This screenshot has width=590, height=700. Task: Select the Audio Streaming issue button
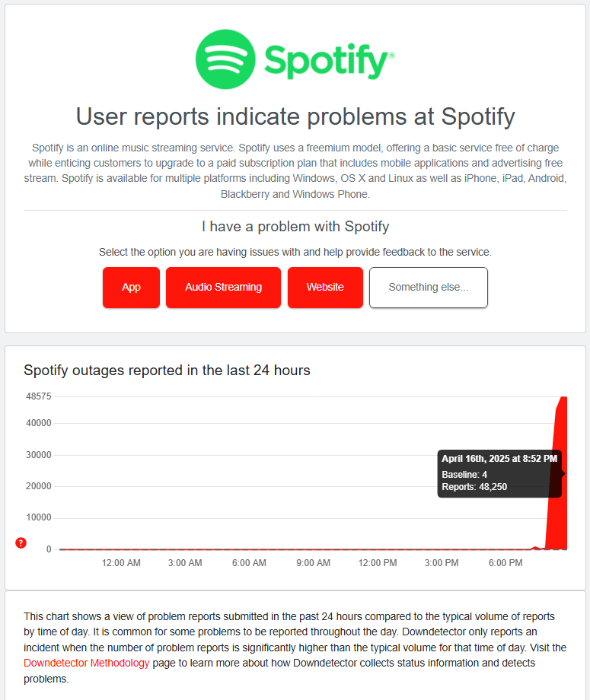pos(223,288)
